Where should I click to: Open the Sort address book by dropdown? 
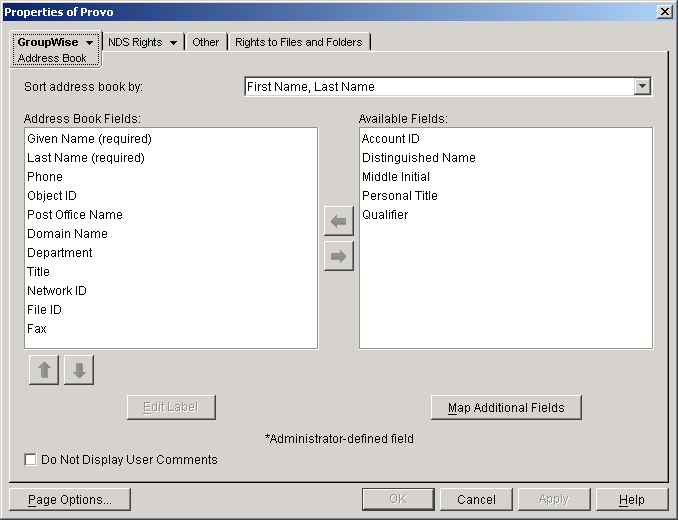click(643, 86)
